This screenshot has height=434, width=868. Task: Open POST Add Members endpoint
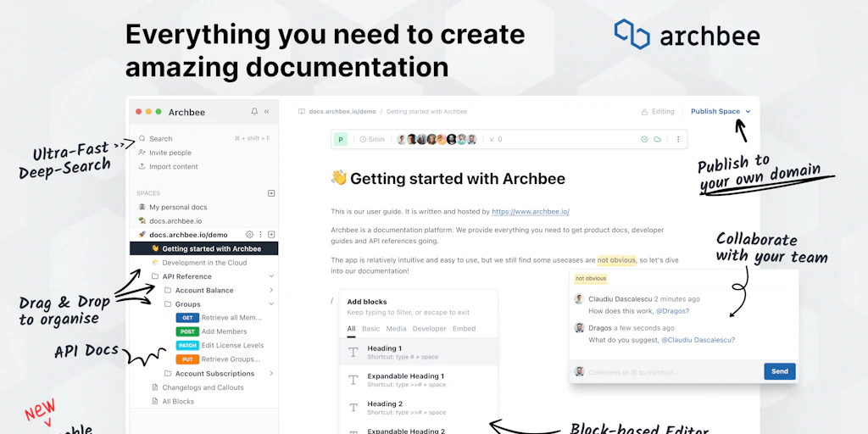coord(211,331)
